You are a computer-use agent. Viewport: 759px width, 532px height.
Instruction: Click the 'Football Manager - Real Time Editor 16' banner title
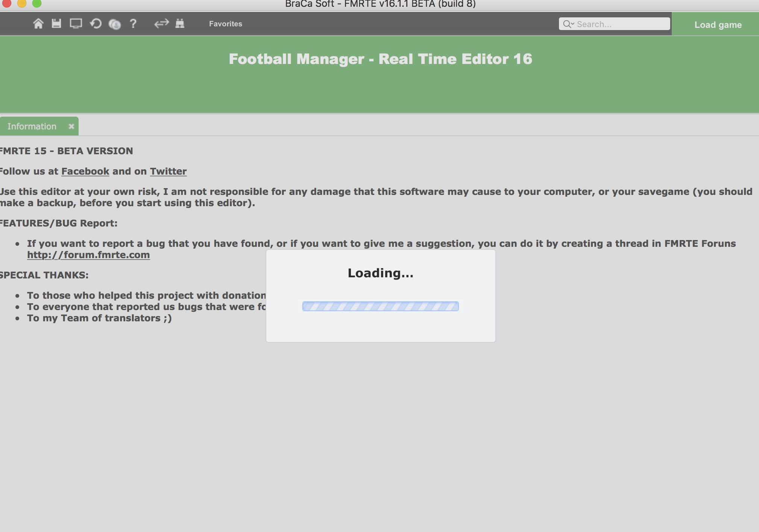[x=381, y=59]
